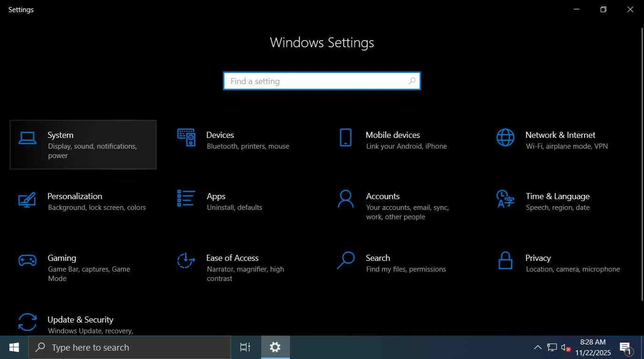Click the "Find my files, permissions" description
The width and height of the screenshot is (644, 359).
pos(406,269)
